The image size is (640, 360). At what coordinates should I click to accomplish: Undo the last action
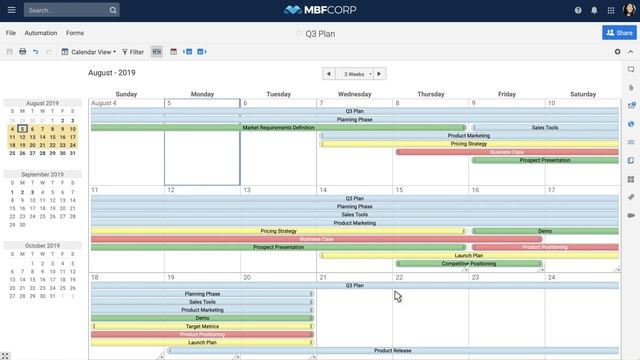(36, 52)
